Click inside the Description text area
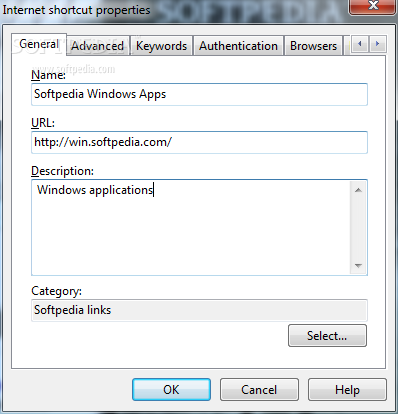This screenshot has height=414, width=398. tap(191, 227)
